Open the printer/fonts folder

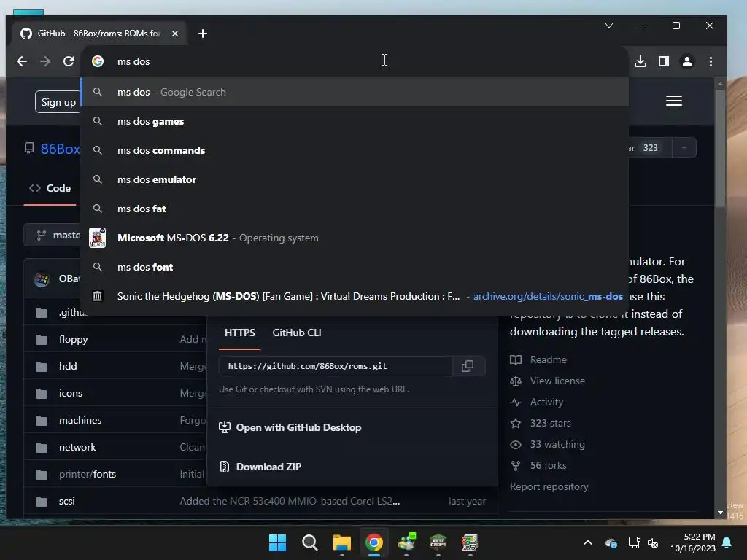click(x=88, y=474)
